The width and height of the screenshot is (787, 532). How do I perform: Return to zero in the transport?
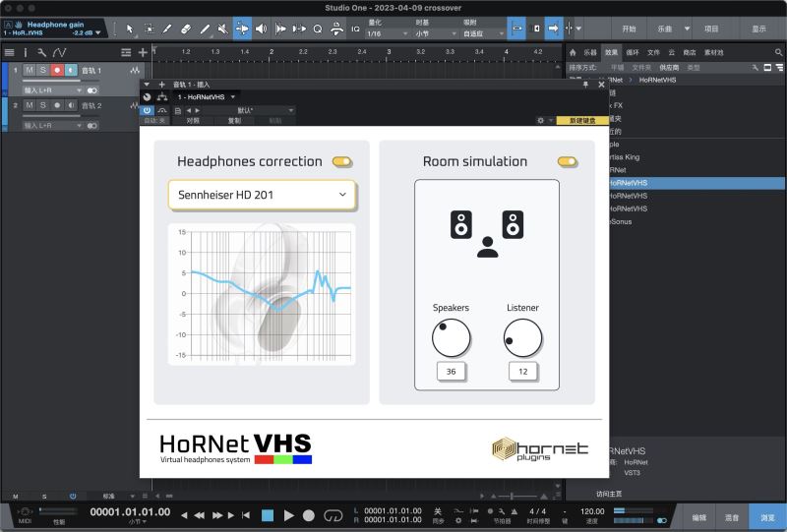point(246,515)
